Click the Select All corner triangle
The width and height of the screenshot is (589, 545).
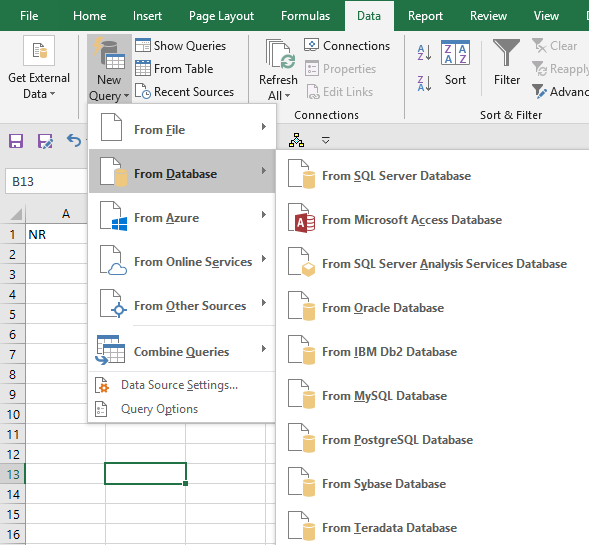[16, 214]
